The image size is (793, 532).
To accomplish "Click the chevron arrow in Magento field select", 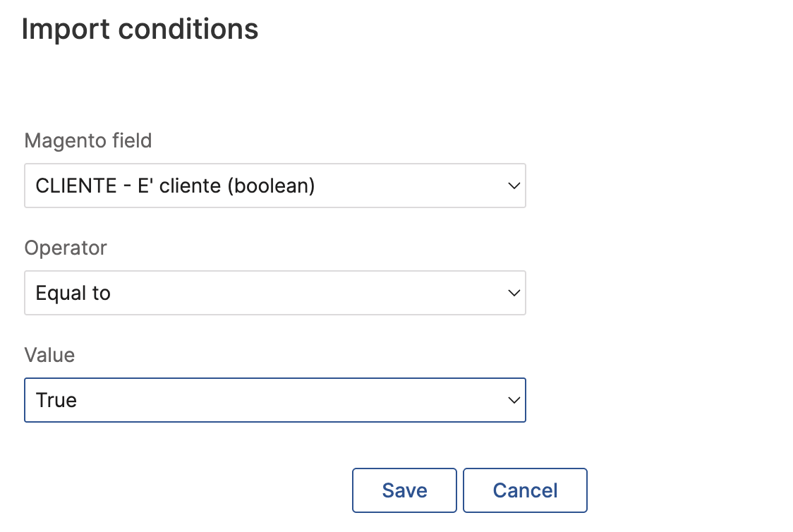I will coord(514,186).
